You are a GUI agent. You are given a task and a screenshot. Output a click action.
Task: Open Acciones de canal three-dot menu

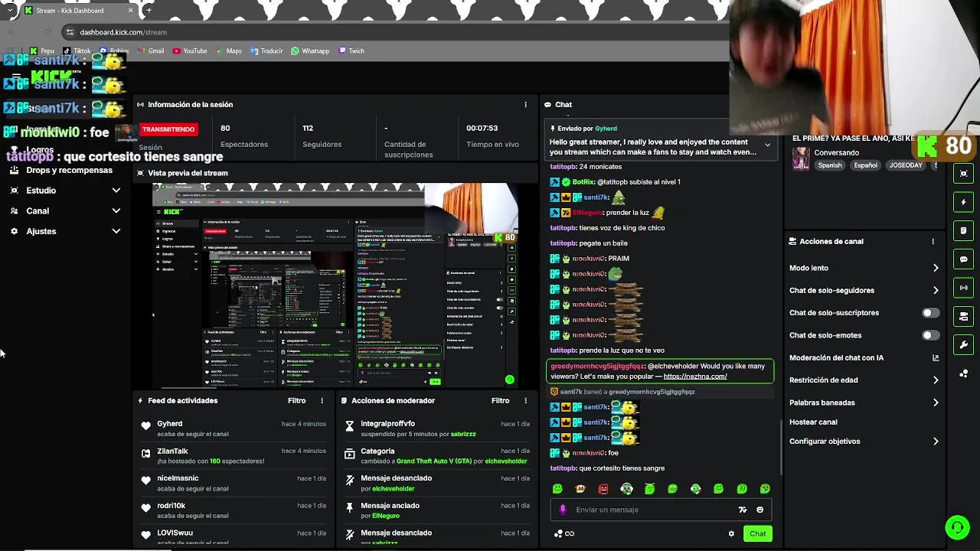(x=933, y=242)
